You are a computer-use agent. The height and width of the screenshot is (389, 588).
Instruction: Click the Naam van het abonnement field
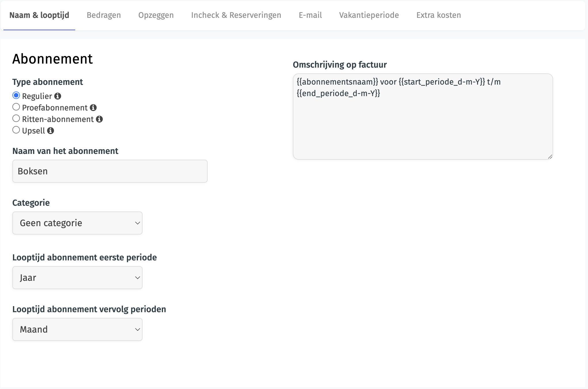(110, 171)
